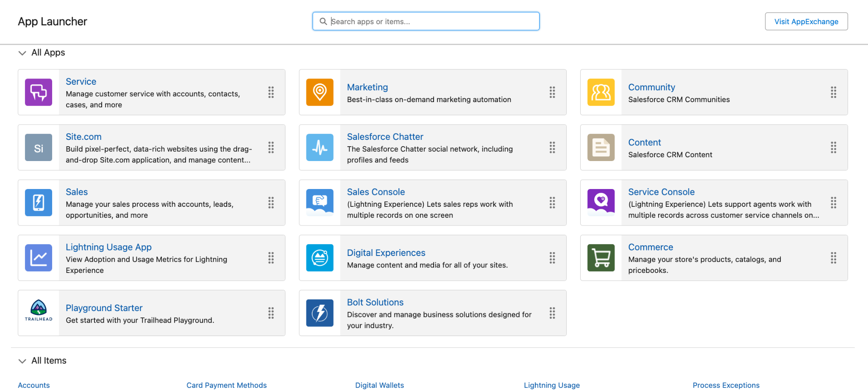
Task: Open the Lightning Usage App link
Action: 108,247
